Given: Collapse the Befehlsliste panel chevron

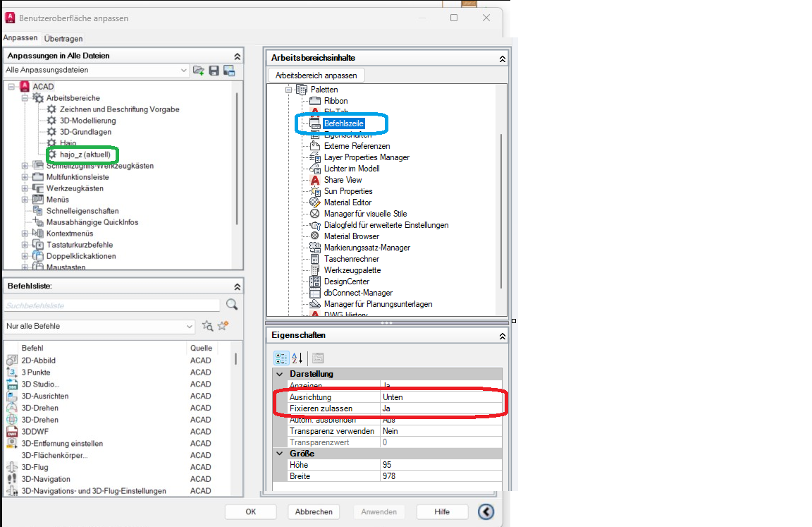Looking at the screenshot, I should coord(237,286).
